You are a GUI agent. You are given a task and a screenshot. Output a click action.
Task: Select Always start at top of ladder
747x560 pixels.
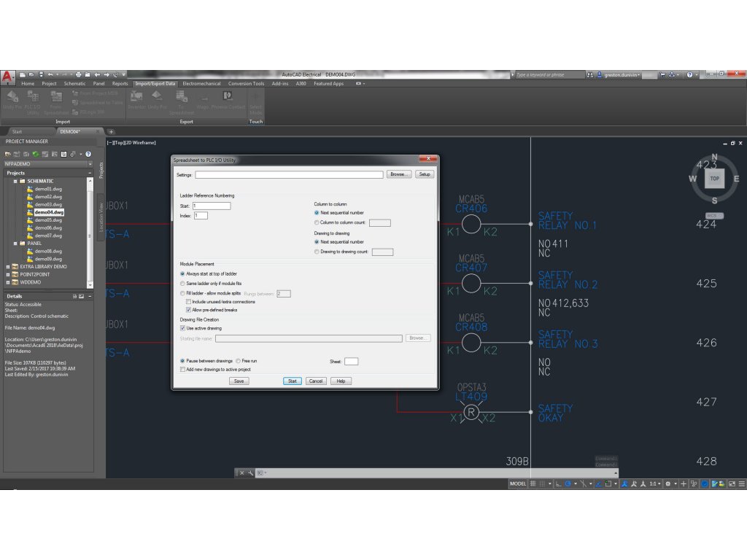[182, 274]
